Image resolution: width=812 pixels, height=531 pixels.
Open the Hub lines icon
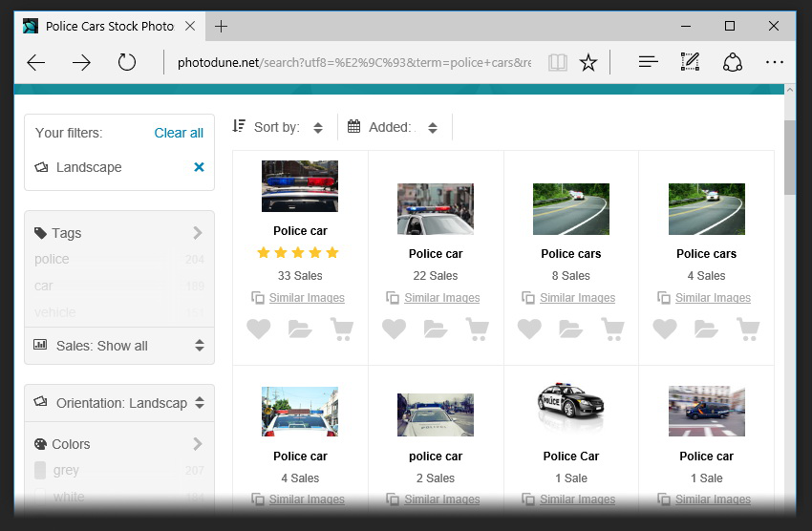648,63
